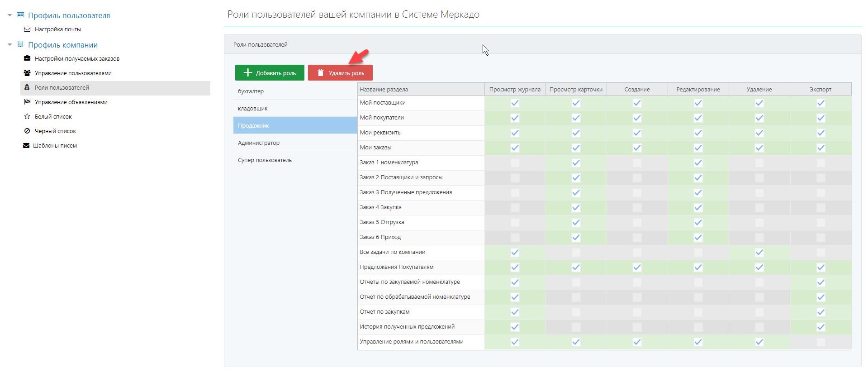The height and width of the screenshot is (387, 868).
Task: Select the бухгалтер role in list
Action: [251, 91]
